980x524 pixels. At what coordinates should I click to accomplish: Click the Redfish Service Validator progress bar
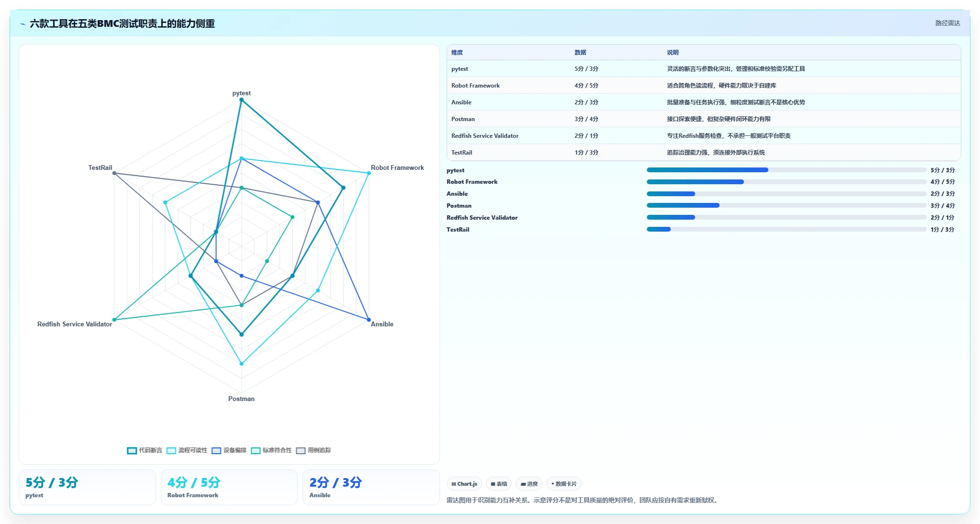786,217
